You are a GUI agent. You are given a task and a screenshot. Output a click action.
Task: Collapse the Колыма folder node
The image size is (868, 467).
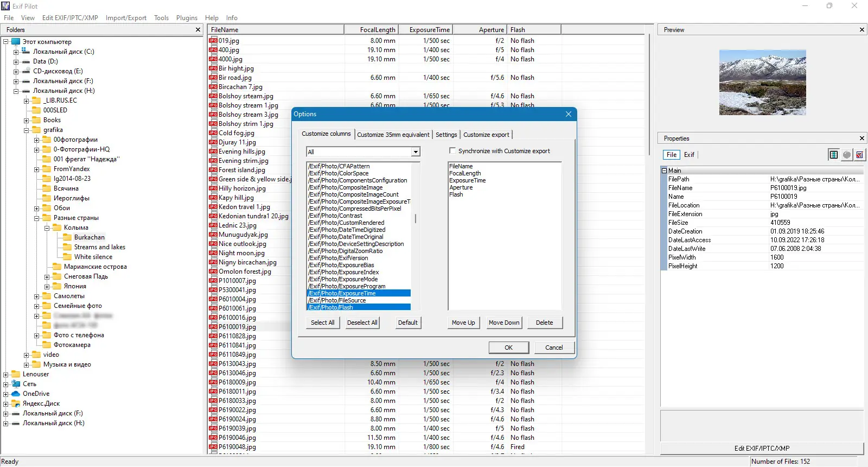pyautogui.click(x=47, y=228)
